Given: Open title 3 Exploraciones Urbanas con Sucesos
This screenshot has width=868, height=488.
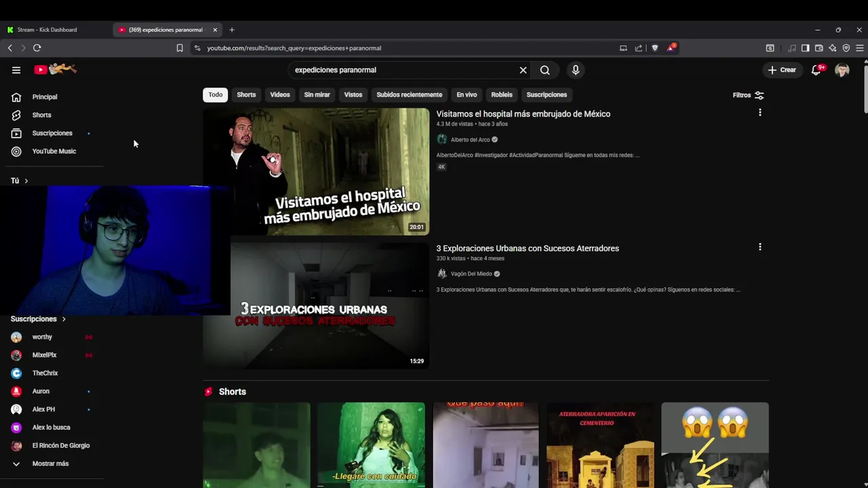Looking at the screenshot, I should click(528, 249).
